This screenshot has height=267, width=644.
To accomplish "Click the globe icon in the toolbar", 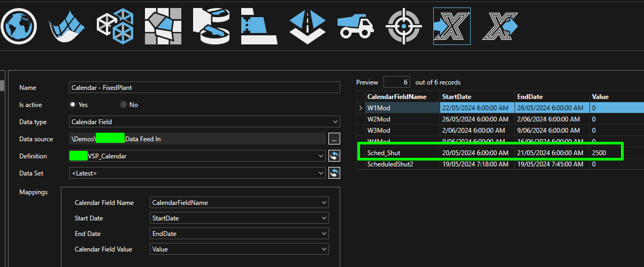I will click(x=19, y=26).
